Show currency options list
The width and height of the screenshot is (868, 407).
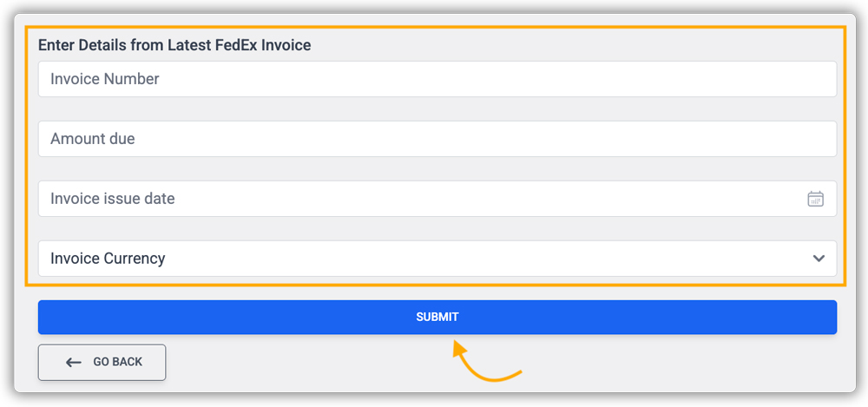tap(437, 259)
